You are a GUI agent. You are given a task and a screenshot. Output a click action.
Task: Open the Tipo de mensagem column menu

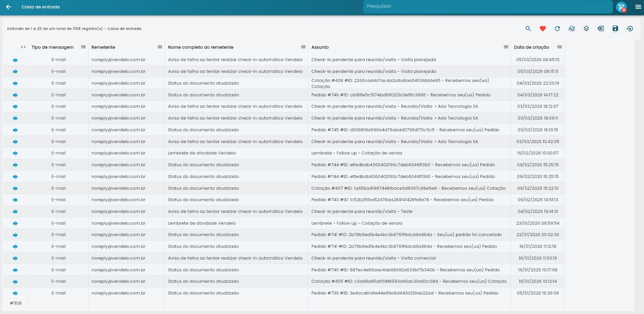point(83,47)
